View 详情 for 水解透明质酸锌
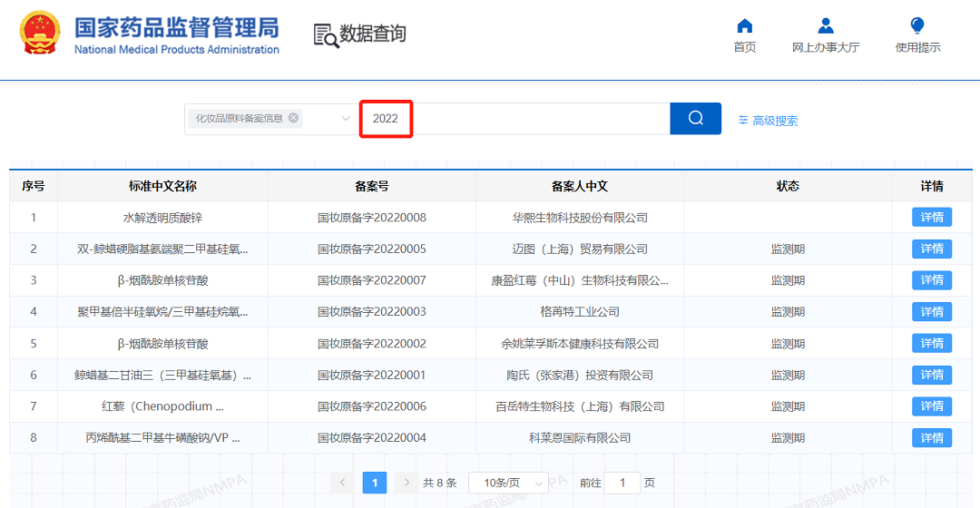The width and height of the screenshot is (980, 508). (x=931, y=218)
